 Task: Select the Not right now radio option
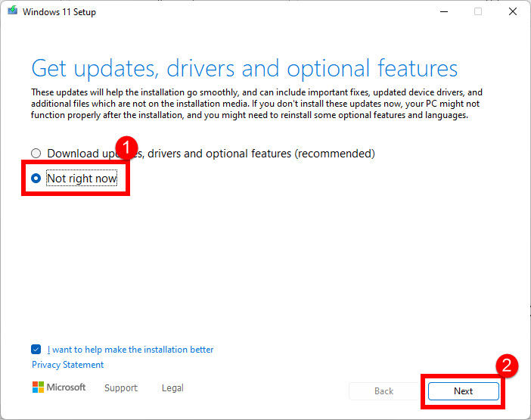[x=36, y=178]
